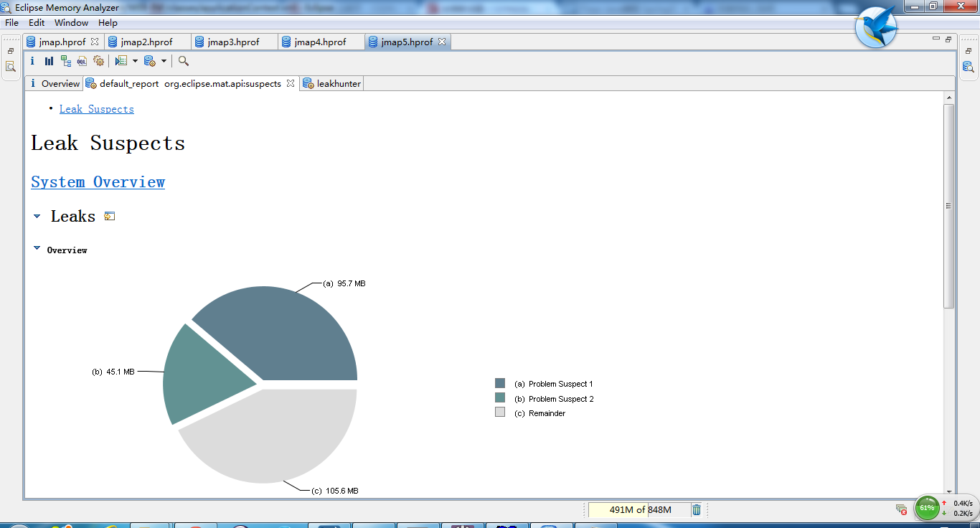Collapse the Leaks section

[x=37, y=216]
